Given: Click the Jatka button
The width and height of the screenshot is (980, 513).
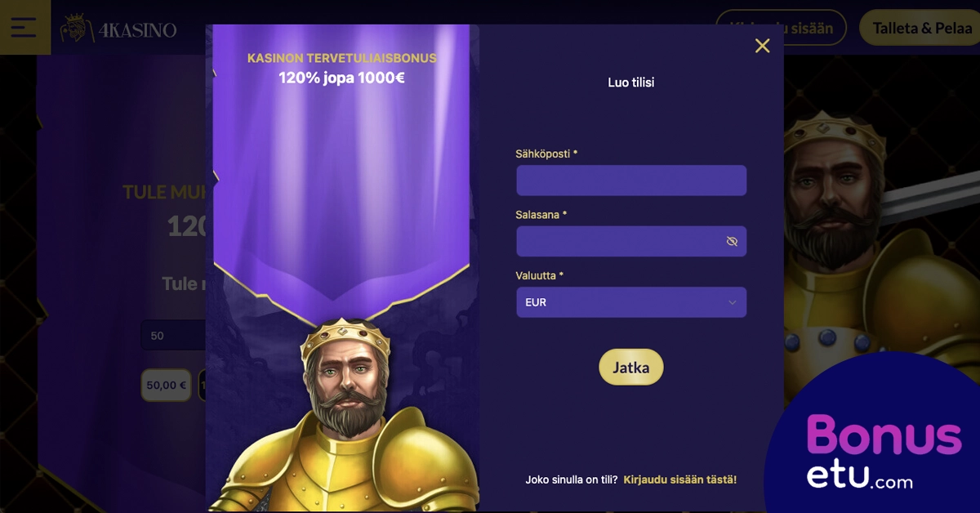Looking at the screenshot, I should pos(631,367).
